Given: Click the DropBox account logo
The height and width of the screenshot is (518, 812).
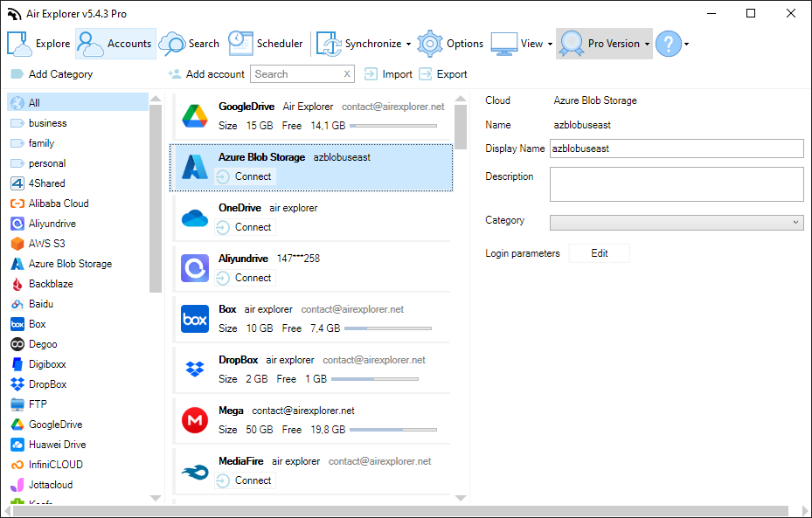Looking at the screenshot, I should coord(195,369).
